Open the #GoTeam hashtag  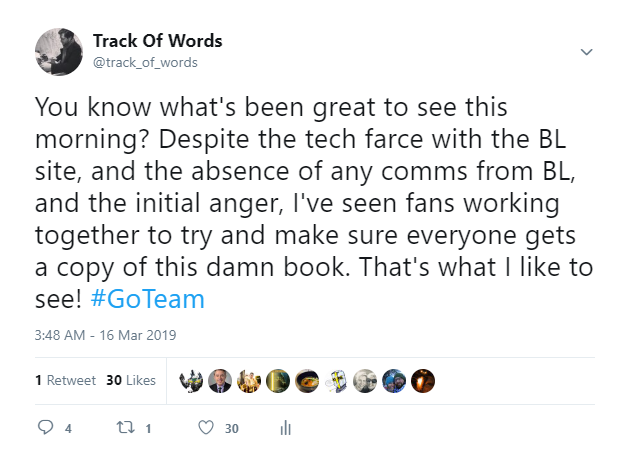tap(148, 299)
